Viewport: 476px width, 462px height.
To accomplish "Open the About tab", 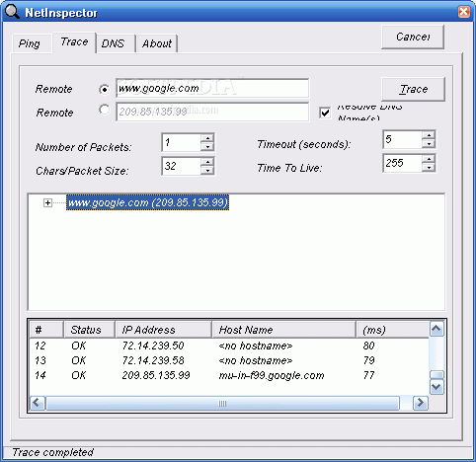I will (x=157, y=43).
